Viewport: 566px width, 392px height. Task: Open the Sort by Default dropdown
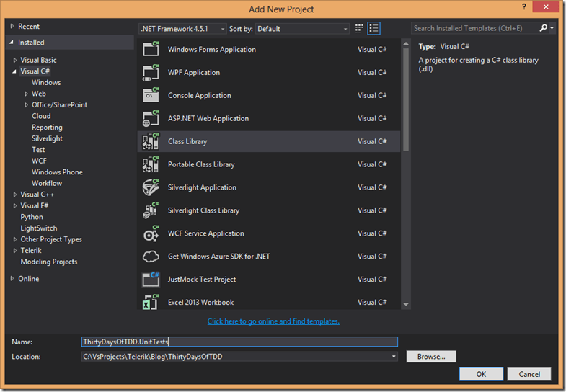(303, 29)
